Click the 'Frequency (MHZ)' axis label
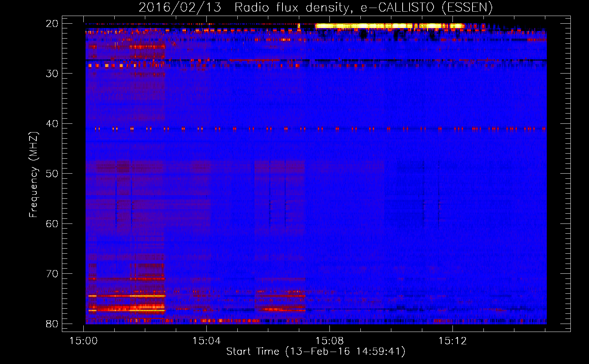This screenshot has width=589, height=364. (33, 175)
